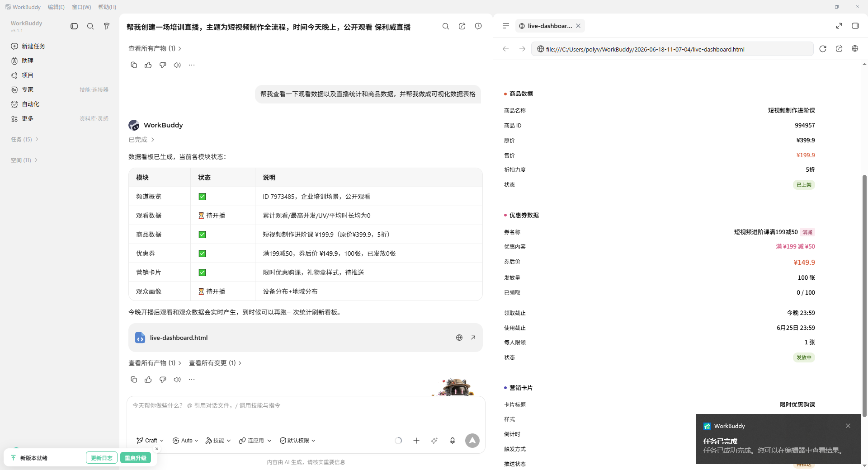Click the 资料库·灵感 shortcut text

pos(94,119)
